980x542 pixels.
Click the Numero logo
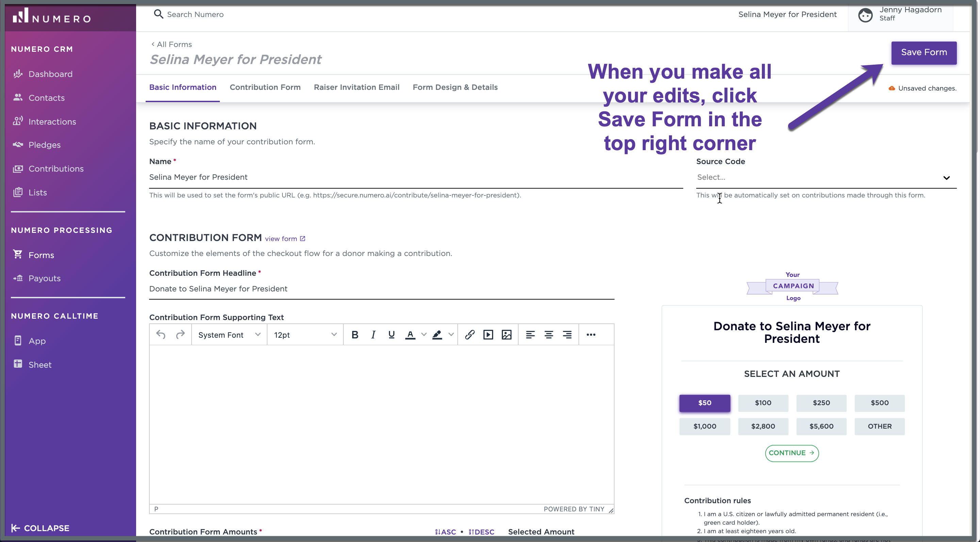click(x=52, y=16)
